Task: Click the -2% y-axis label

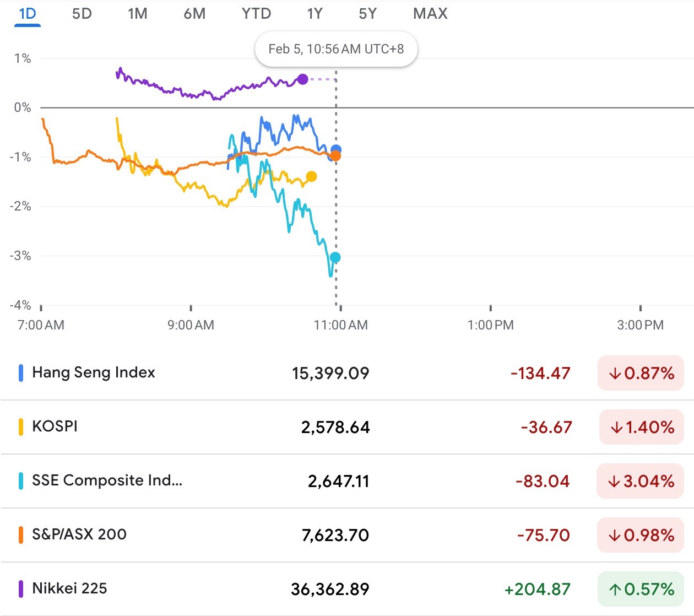Action: click(20, 206)
